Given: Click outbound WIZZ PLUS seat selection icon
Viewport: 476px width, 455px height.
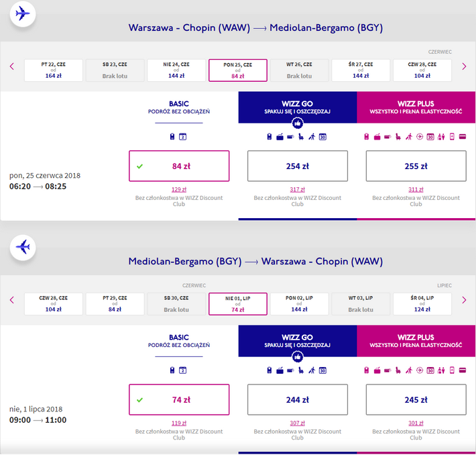Looking at the screenshot, I should pyautogui.click(x=398, y=137).
